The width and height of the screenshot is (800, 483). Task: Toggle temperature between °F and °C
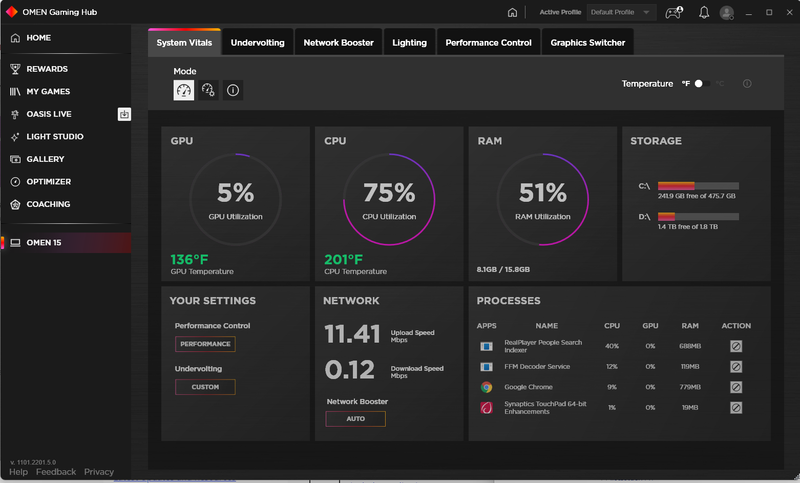tap(702, 84)
